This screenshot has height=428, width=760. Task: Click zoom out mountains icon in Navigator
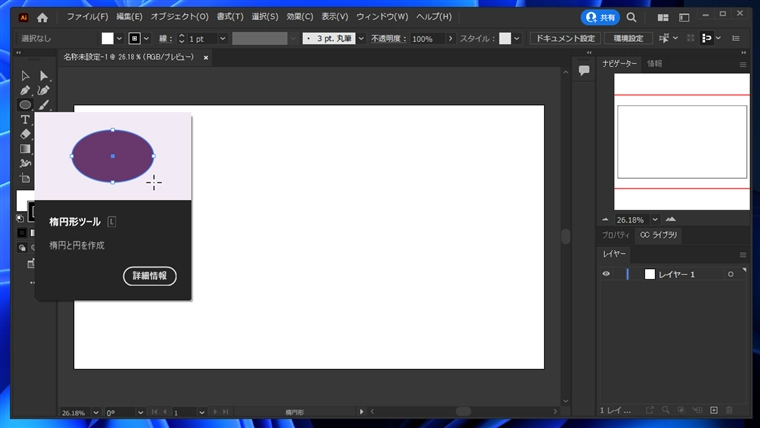(x=605, y=220)
